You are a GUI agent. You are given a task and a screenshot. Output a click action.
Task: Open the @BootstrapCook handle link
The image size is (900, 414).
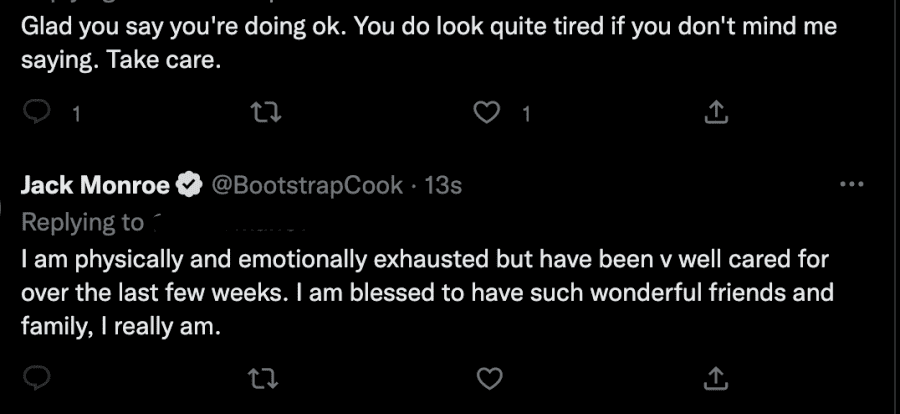click(307, 185)
